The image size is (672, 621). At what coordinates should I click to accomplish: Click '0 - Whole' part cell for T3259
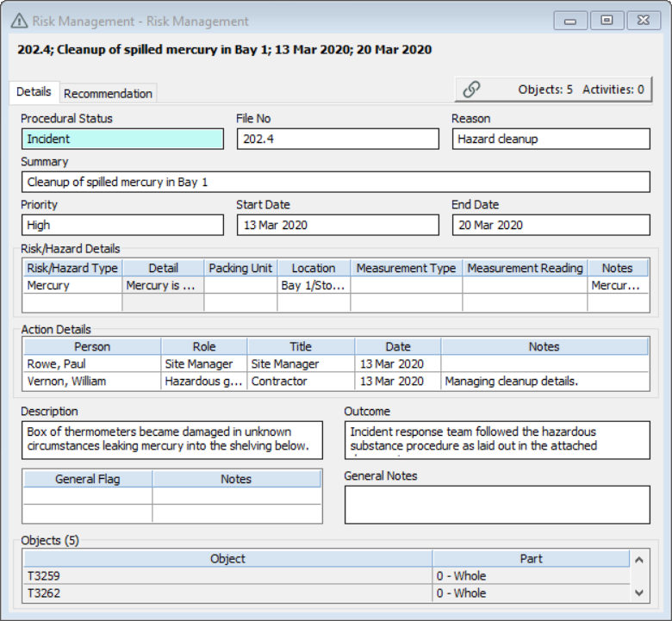[x=531, y=575]
